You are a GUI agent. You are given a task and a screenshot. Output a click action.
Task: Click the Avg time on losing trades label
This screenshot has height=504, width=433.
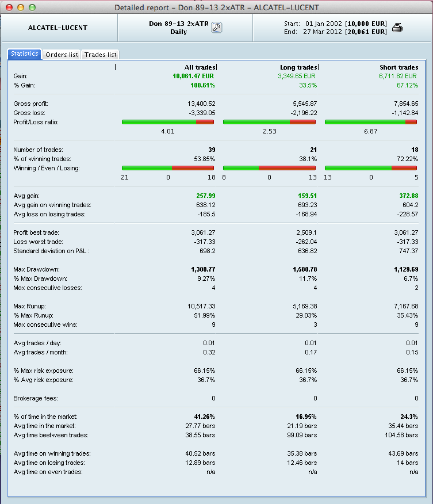tap(49, 463)
